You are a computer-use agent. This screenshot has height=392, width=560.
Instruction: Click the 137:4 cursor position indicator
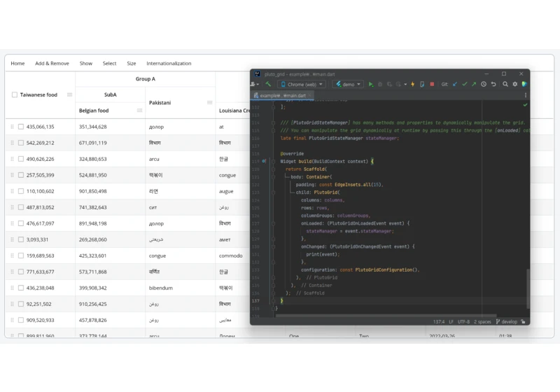tap(439, 322)
